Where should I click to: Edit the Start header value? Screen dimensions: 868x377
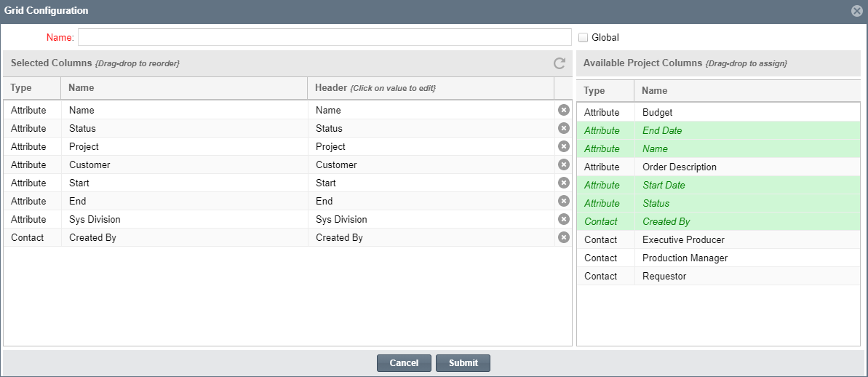click(431, 183)
